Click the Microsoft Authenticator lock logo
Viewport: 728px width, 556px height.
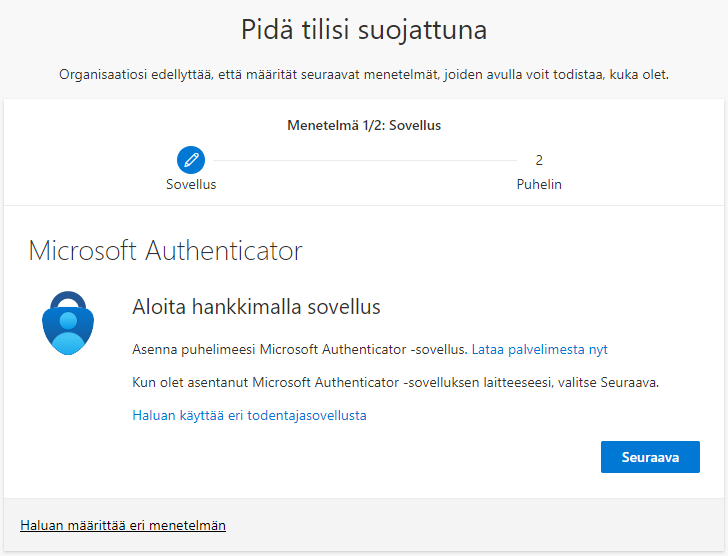67,323
